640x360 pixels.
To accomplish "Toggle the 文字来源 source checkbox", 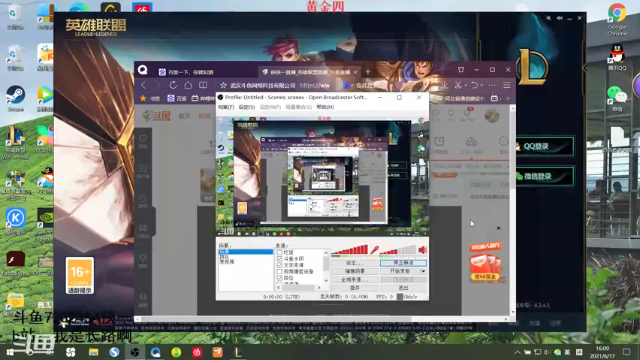I will pyautogui.click(x=280, y=265).
